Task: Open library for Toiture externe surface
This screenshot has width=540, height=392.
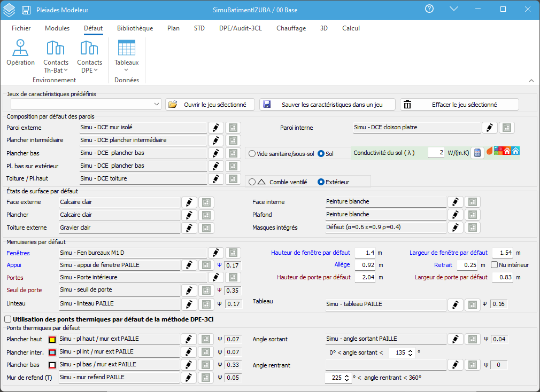Action: point(206,228)
